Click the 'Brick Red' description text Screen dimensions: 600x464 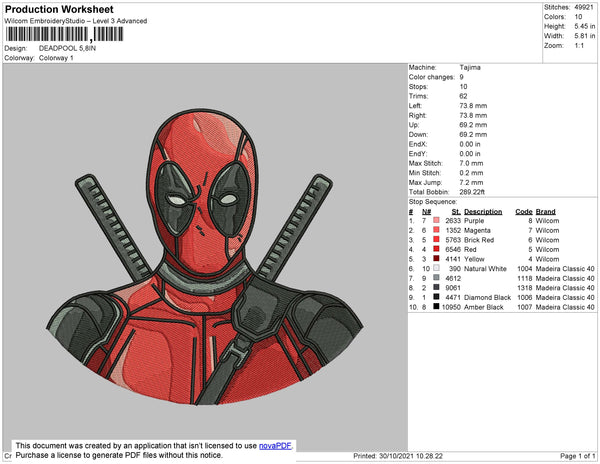coord(479,240)
